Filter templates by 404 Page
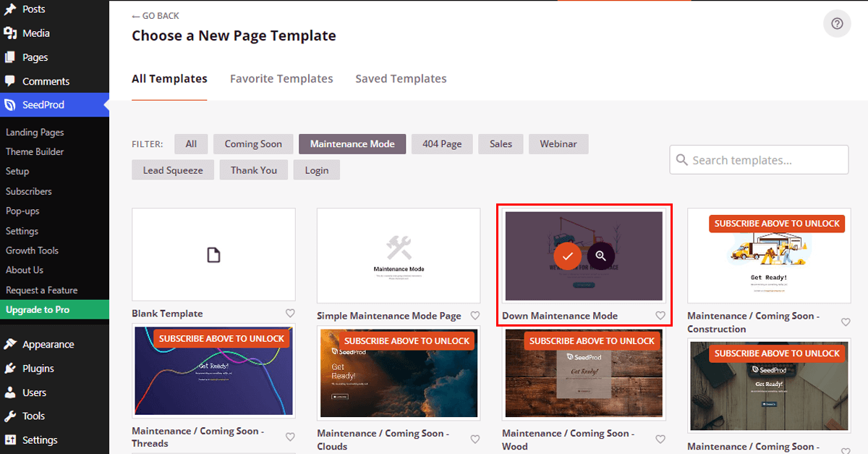 (x=442, y=144)
